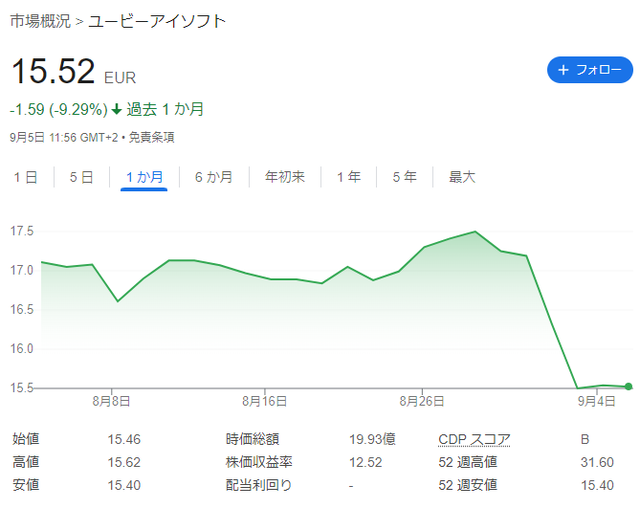Click the 始値 value 15.46
The height and width of the screenshot is (508, 640).
[x=124, y=439]
